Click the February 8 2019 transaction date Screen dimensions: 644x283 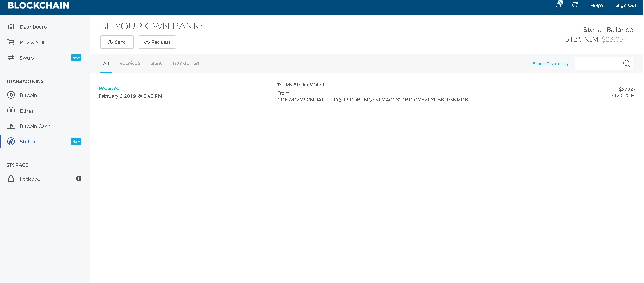130,96
